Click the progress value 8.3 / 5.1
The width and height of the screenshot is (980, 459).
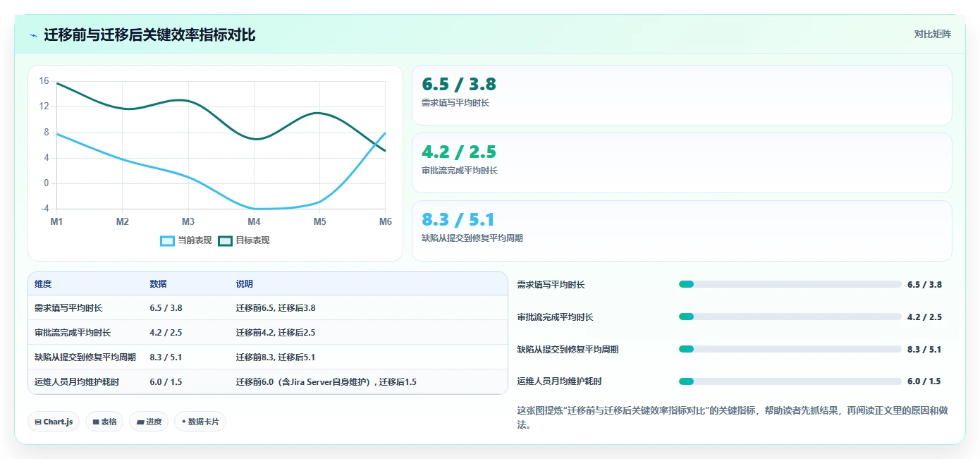coord(924,349)
